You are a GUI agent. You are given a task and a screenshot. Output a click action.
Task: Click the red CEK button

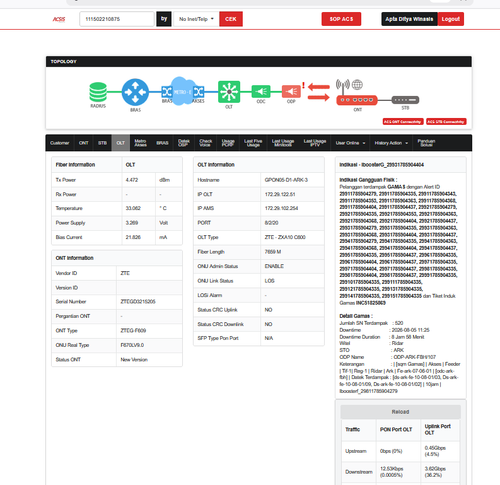point(231,19)
